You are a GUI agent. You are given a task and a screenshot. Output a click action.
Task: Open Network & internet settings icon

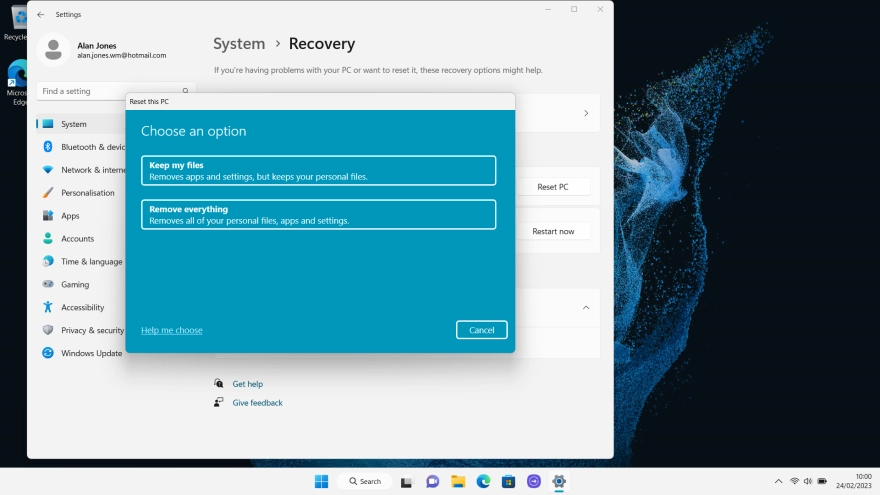click(47, 170)
